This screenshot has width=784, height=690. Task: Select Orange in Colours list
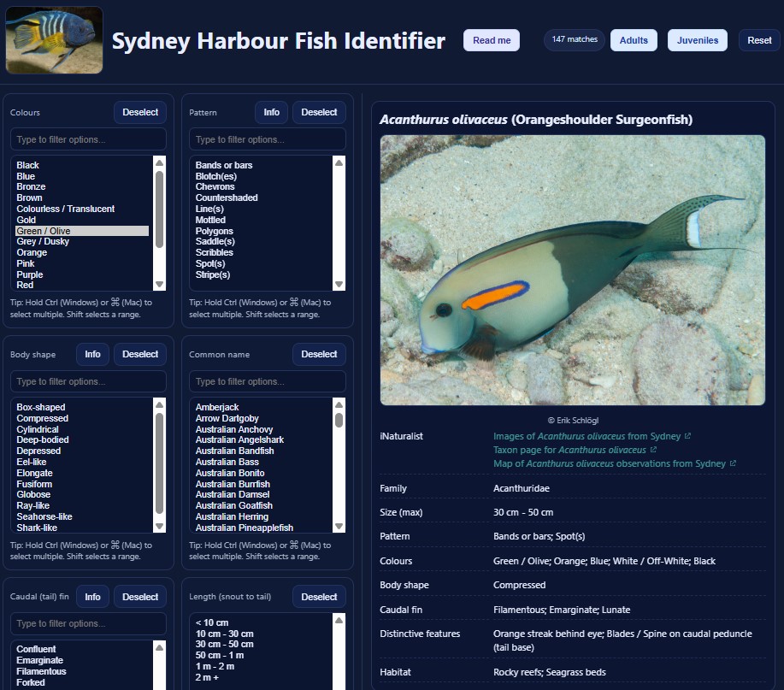tap(82, 252)
